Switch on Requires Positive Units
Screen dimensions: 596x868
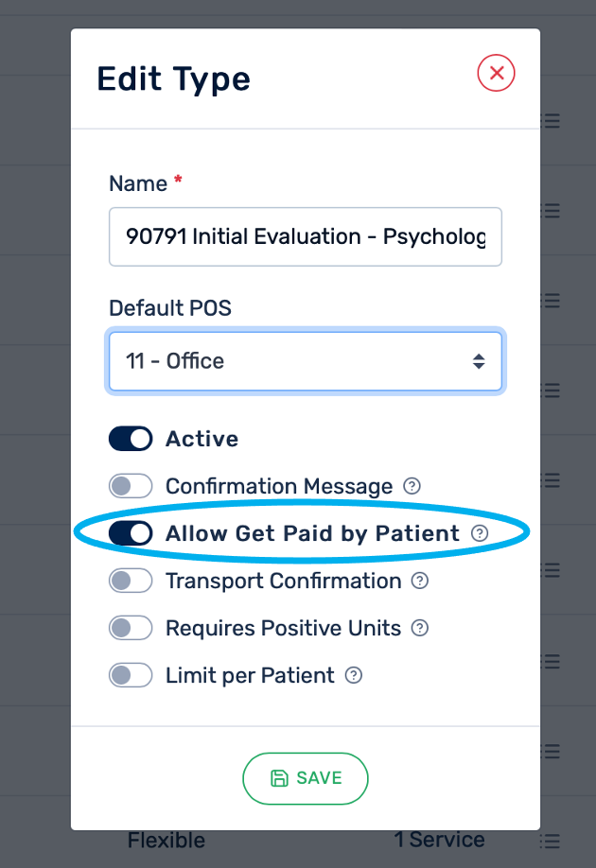click(x=131, y=628)
